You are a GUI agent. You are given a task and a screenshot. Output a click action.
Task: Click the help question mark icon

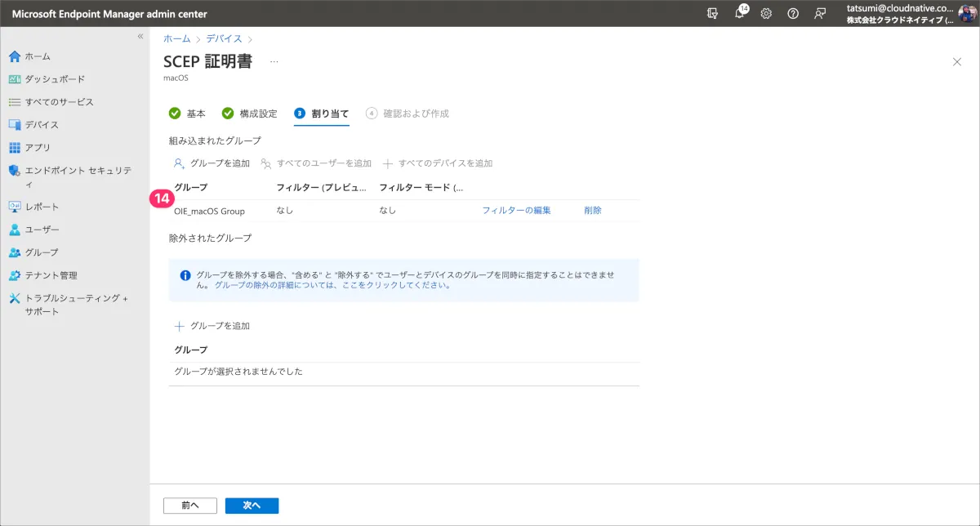point(792,14)
